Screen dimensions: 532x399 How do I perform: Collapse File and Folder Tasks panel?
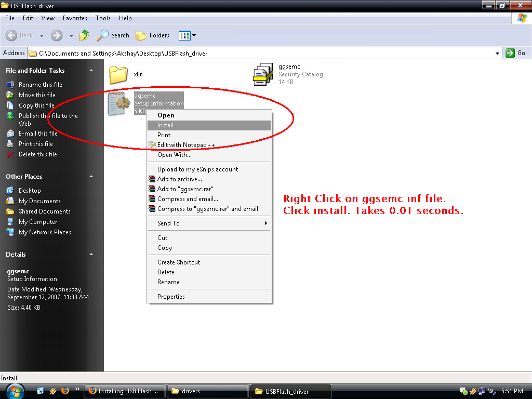[x=91, y=71]
